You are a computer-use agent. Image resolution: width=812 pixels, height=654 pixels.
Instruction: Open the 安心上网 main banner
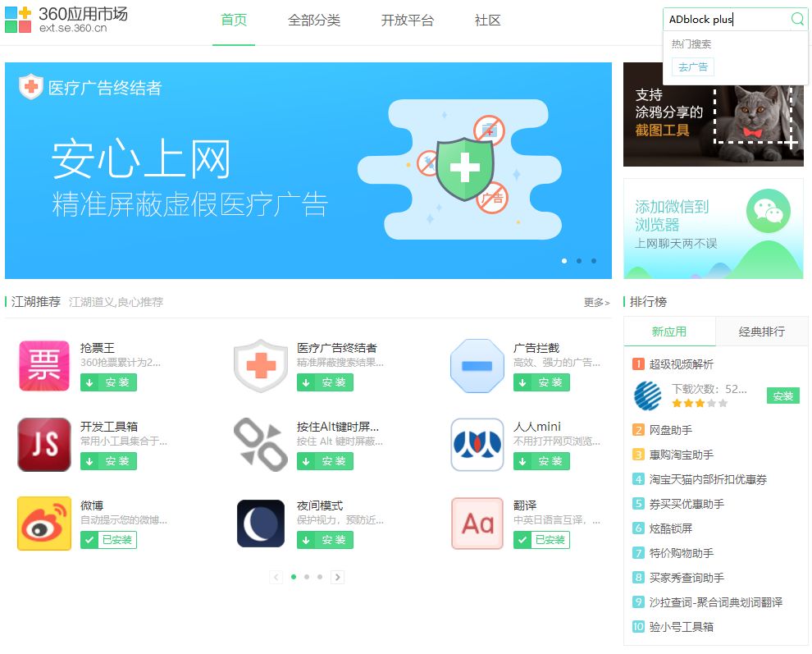[308, 171]
